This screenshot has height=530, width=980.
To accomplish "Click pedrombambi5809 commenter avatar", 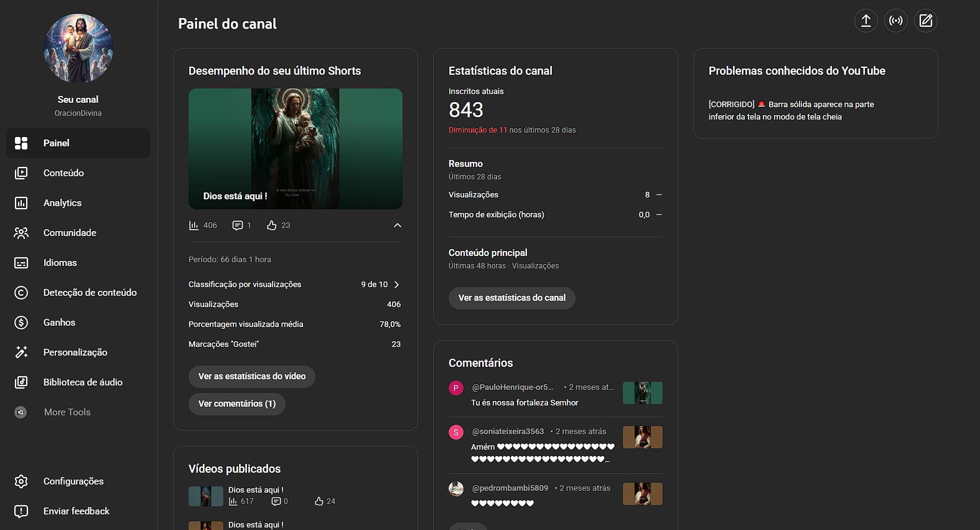I will coord(456,489).
